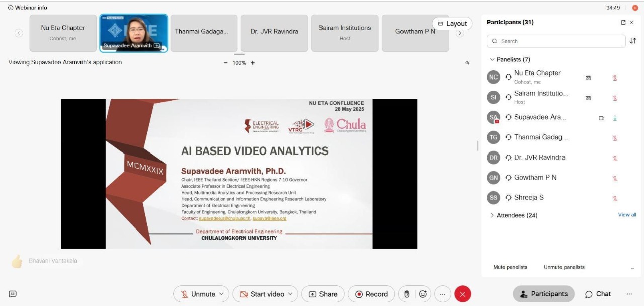The width and height of the screenshot is (644, 306).
Task: Zoom in shared content with plus button
Action: coord(253,63)
